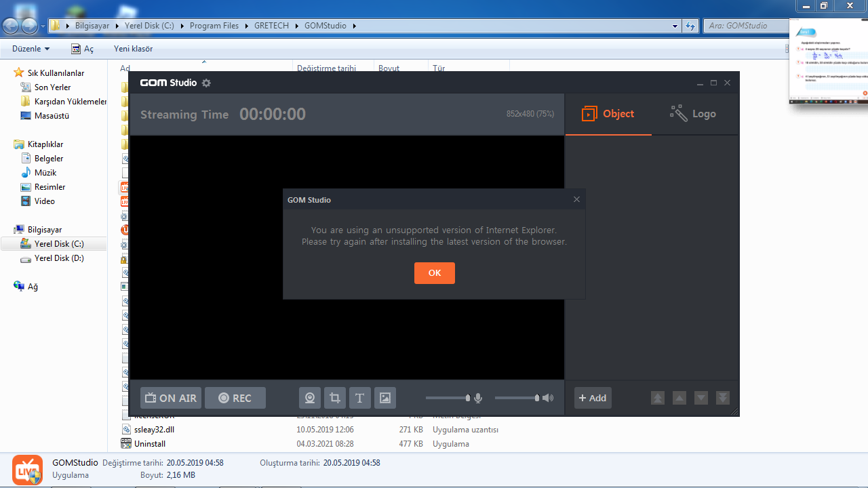Viewport: 868px width, 488px height.
Task: Click the ssleay32.dll file icon
Action: tap(125, 430)
